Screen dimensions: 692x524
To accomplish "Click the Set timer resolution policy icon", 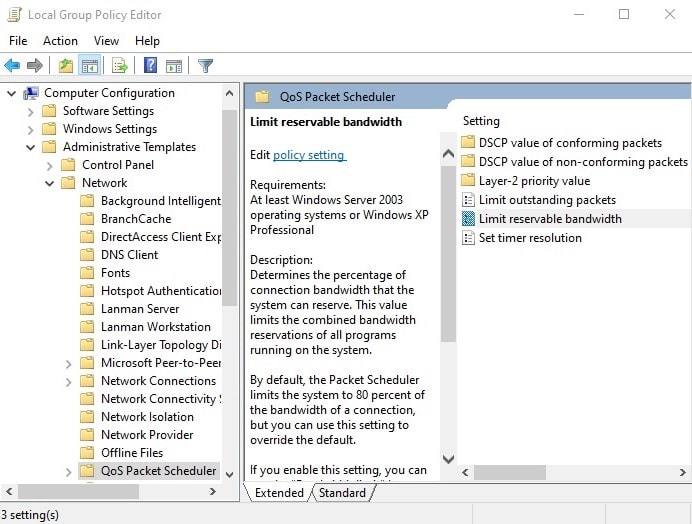I will [x=468, y=238].
